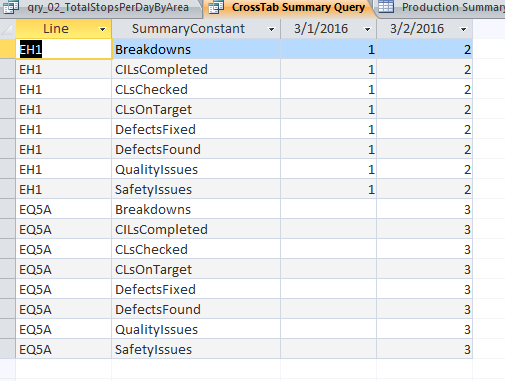Image resolution: width=505 pixels, height=381 pixels.
Task: Click the CrossTab Summary Query tab icon
Action: 216,7
